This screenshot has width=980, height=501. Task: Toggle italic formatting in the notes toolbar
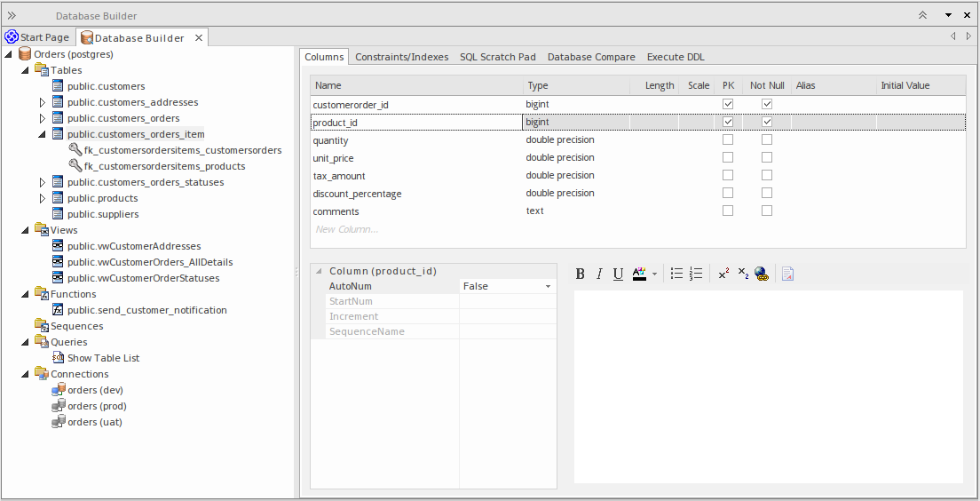599,274
